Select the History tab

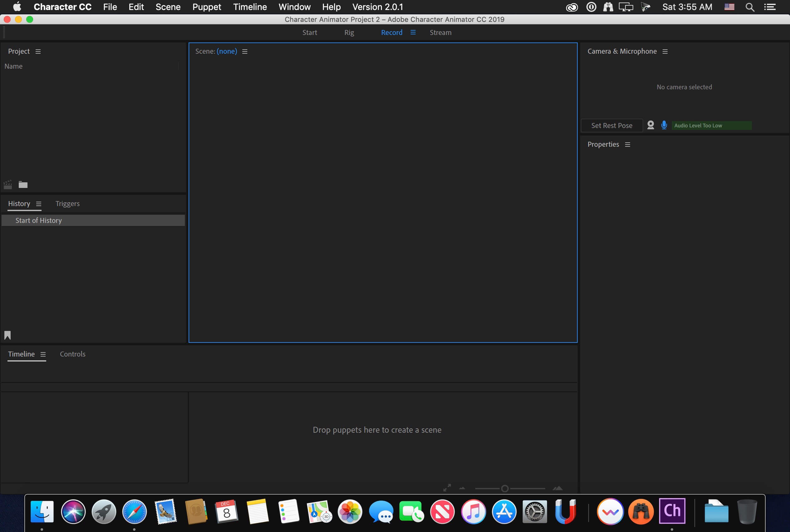coord(19,204)
